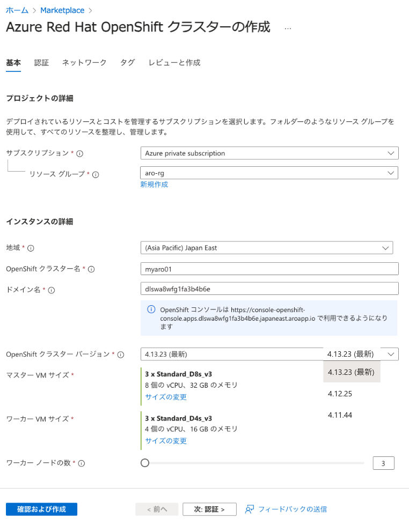Click the info icon beside リソース グループ
Screen dimensions: 409x532
click(96, 175)
